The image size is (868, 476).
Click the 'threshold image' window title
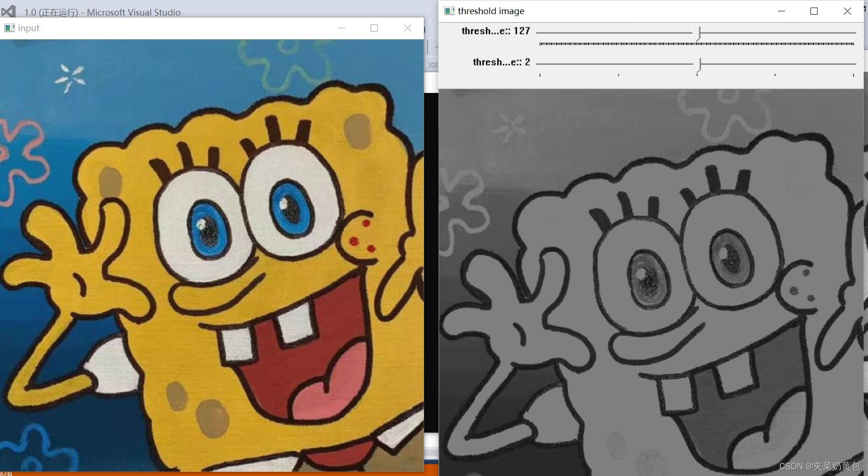coord(491,11)
